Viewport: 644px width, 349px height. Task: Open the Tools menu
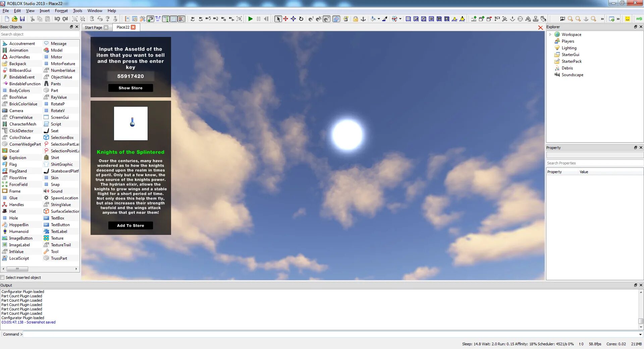coord(77,11)
